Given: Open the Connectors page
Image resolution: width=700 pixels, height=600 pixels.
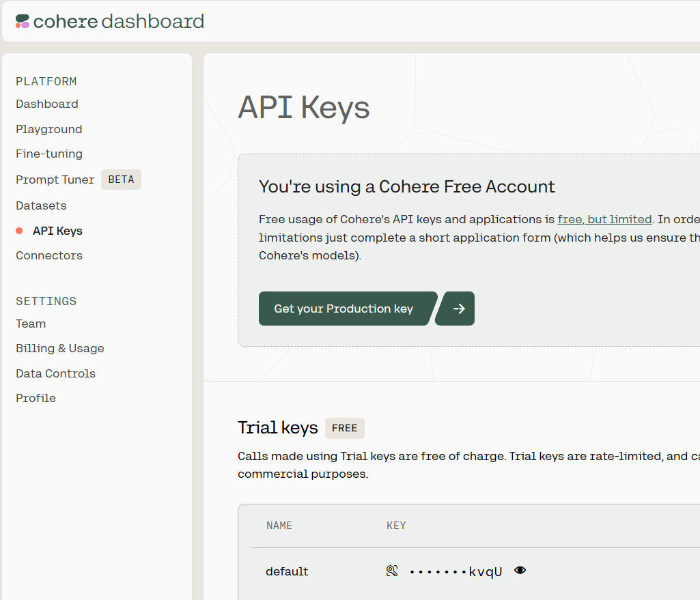Looking at the screenshot, I should click(49, 255).
